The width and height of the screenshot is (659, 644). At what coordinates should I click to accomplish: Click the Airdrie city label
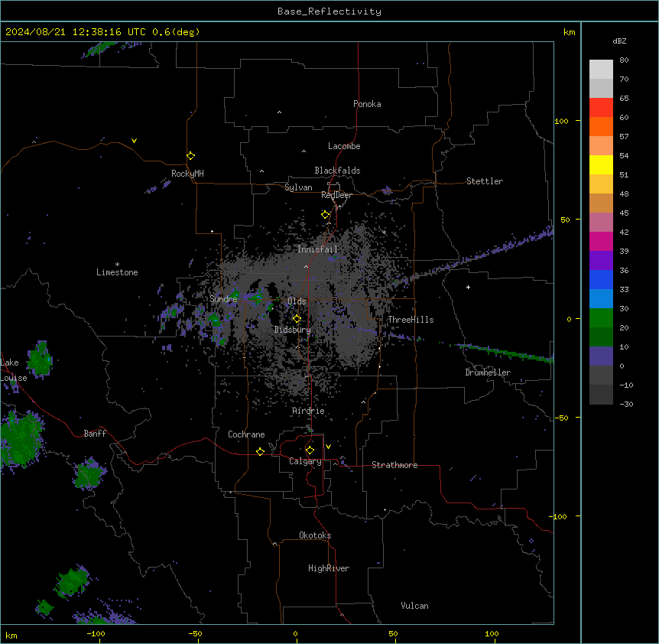point(309,411)
